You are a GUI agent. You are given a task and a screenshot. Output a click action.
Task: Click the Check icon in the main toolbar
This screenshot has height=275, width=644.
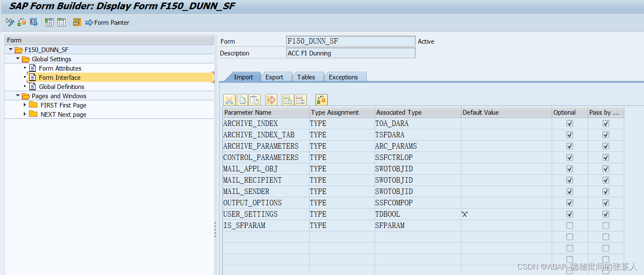pos(21,22)
